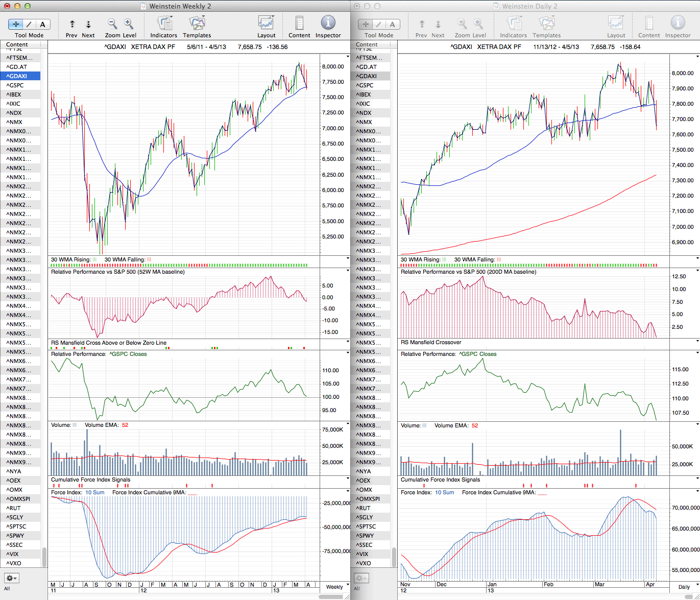This screenshot has height=600, width=700.
Task: Open gear action menu below Weekly symbol list
Action: pos(11,578)
